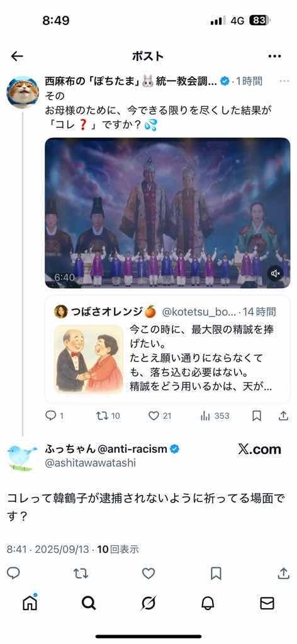Screen dimensions: 297x644
Task: Open the three-dot menu beside ポスト
Action: 274,56
